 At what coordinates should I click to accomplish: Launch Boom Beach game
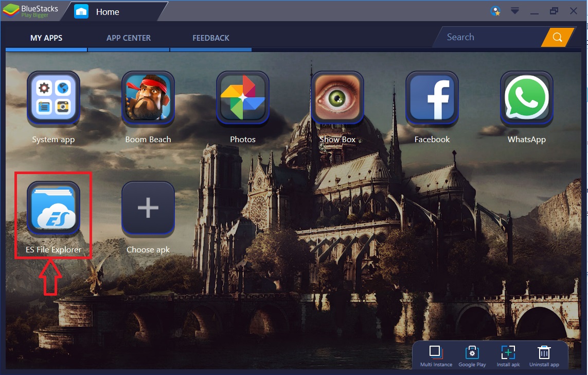pos(148,97)
